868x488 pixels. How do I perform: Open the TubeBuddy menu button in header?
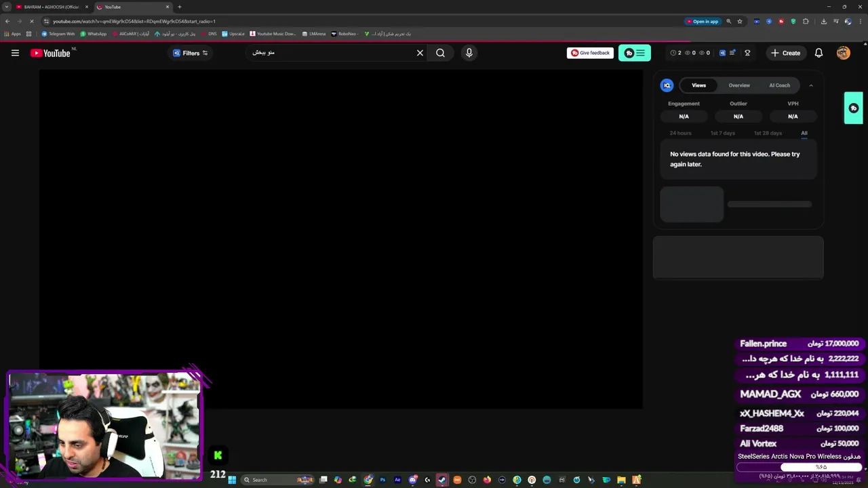(635, 53)
